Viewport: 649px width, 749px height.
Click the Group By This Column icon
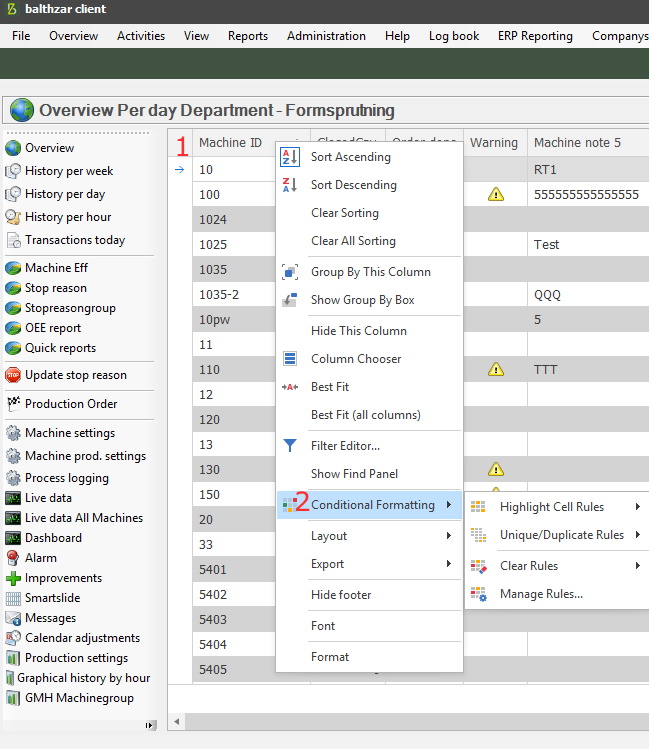[290, 272]
